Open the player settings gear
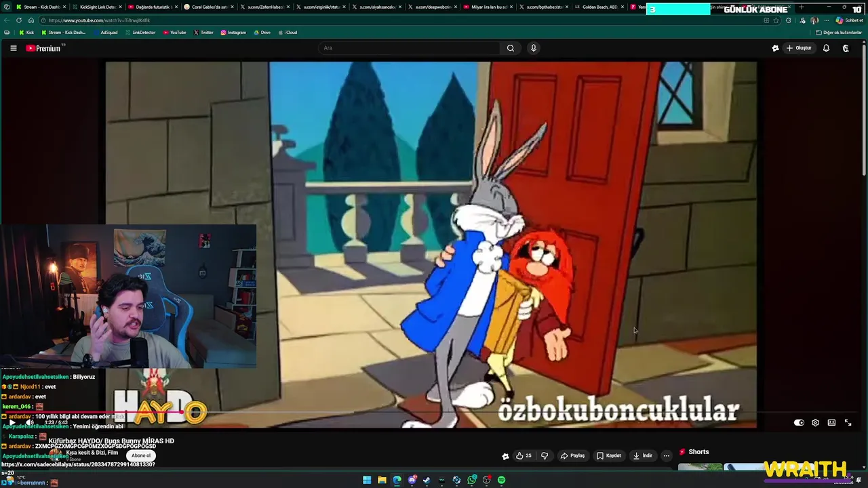Image resolution: width=868 pixels, height=488 pixels. (815, 422)
